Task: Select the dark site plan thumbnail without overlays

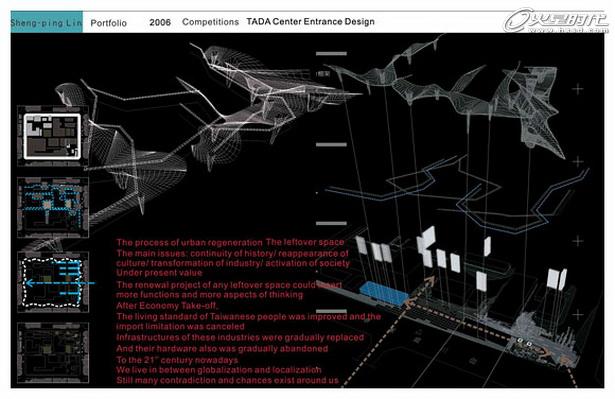Action: (53, 353)
